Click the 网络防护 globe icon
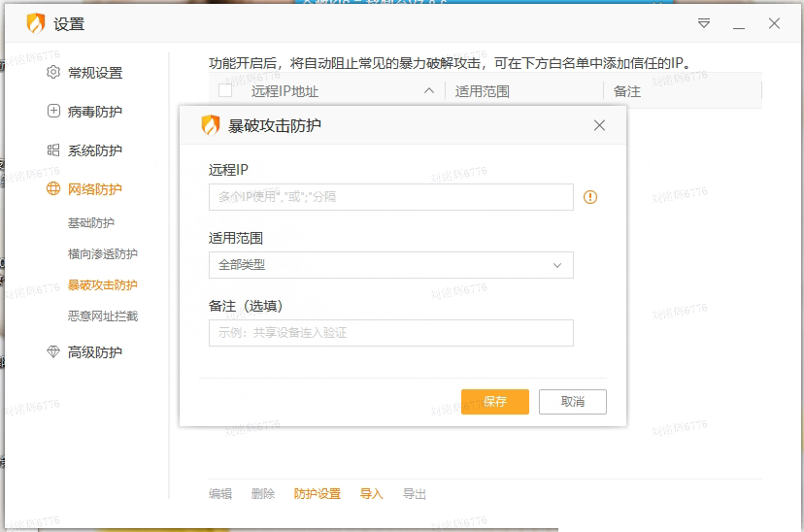This screenshot has height=532, width=804. point(53,189)
